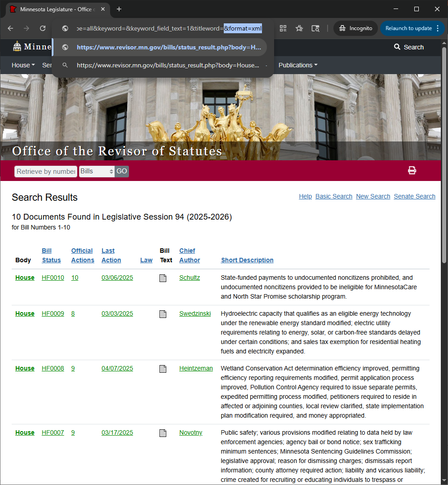Open the Senate Search link
Viewport: 448px width, 485px height.
pyautogui.click(x=414, y=196)
